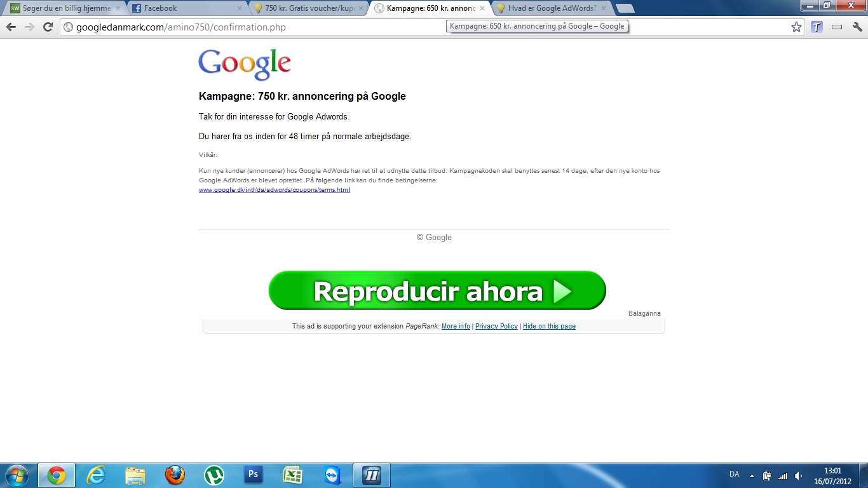Click the volume speaker tray icon
This screenshot has width=868, height=488.
[798, 475]
